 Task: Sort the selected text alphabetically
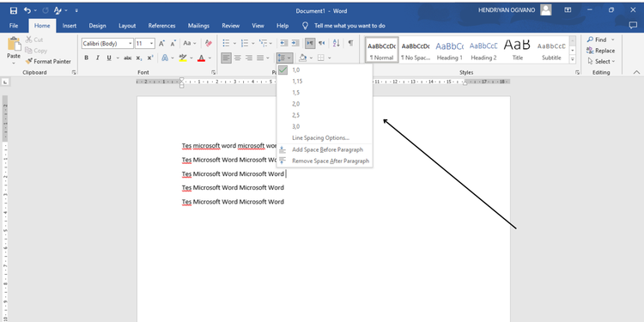click(x=336, y=43)
